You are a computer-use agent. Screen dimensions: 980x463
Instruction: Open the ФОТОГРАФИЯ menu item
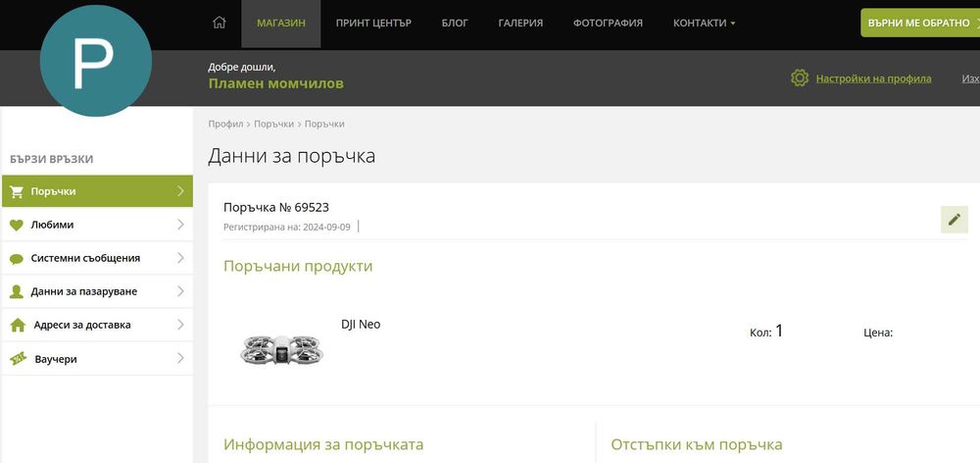point(608,24)
